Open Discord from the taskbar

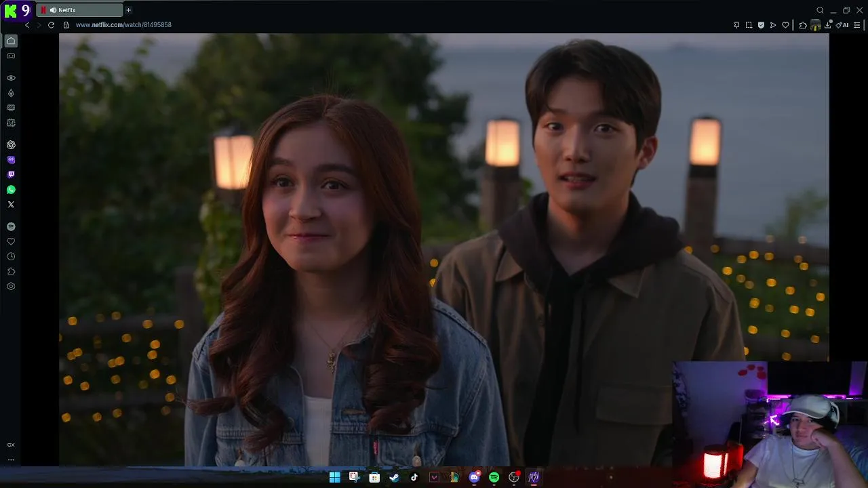pyautogui.click(x=475, y=477)
